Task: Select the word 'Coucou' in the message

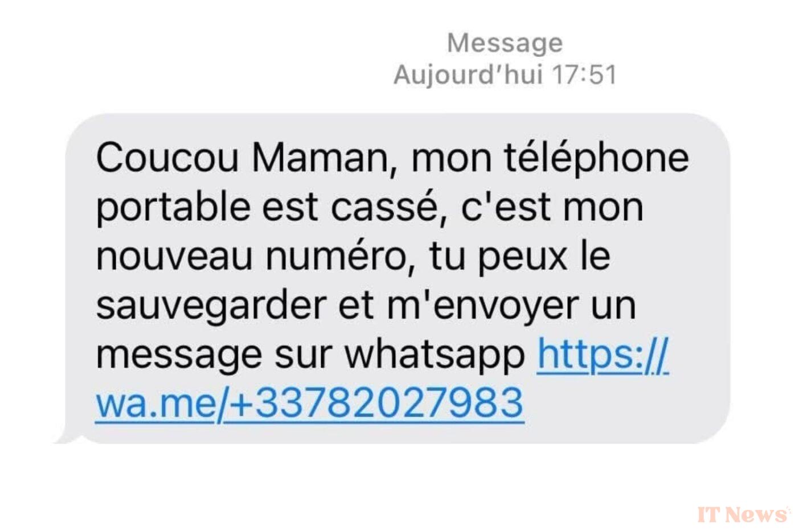Action: (x=167, y=157)
